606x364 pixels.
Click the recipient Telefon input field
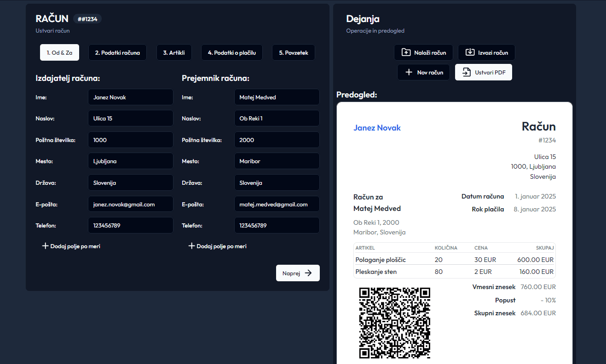click(277, 226)
